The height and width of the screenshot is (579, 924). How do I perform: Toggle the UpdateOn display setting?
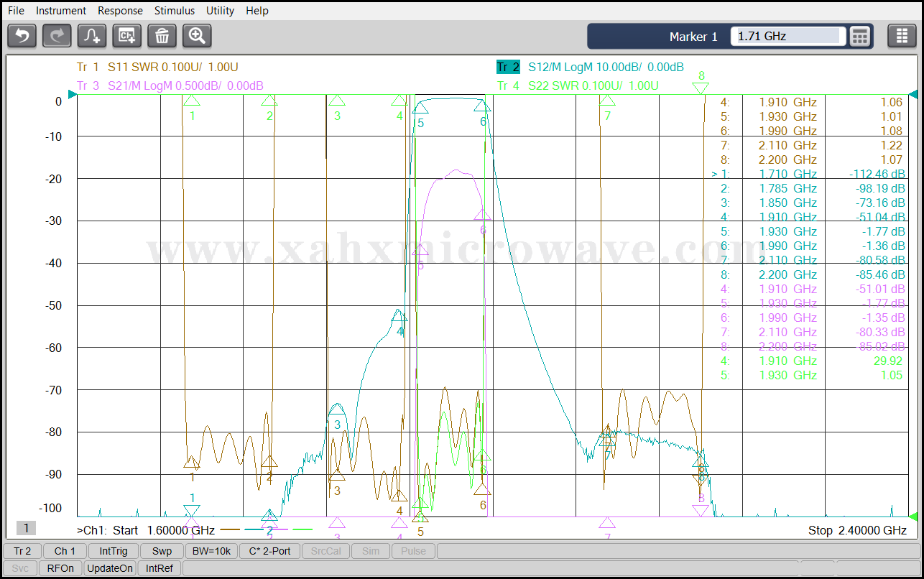point(110,568)
